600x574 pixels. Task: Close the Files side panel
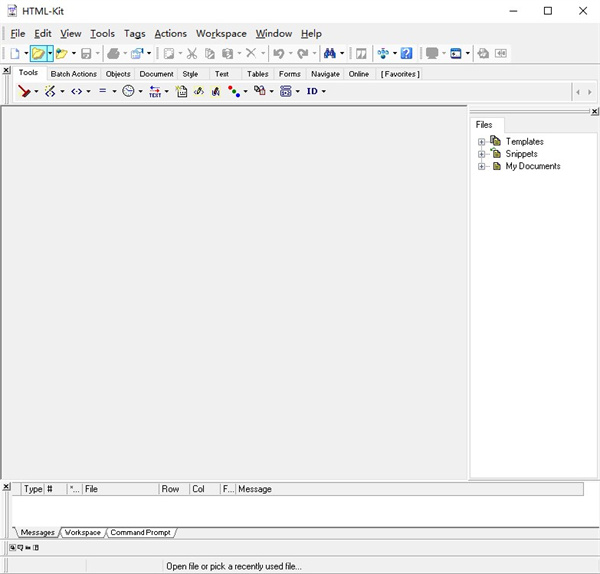595,112
